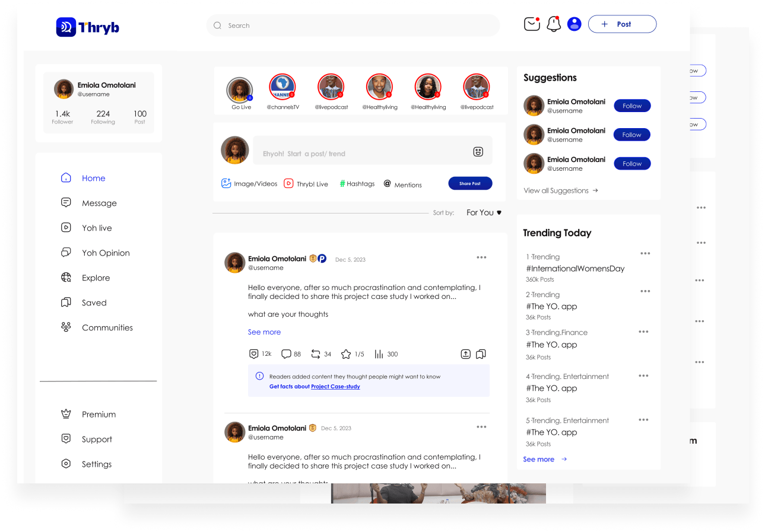Open options for #InternationalWomensDay trend
The height and width of the screenshot is (532, 765).
(645, 253)
